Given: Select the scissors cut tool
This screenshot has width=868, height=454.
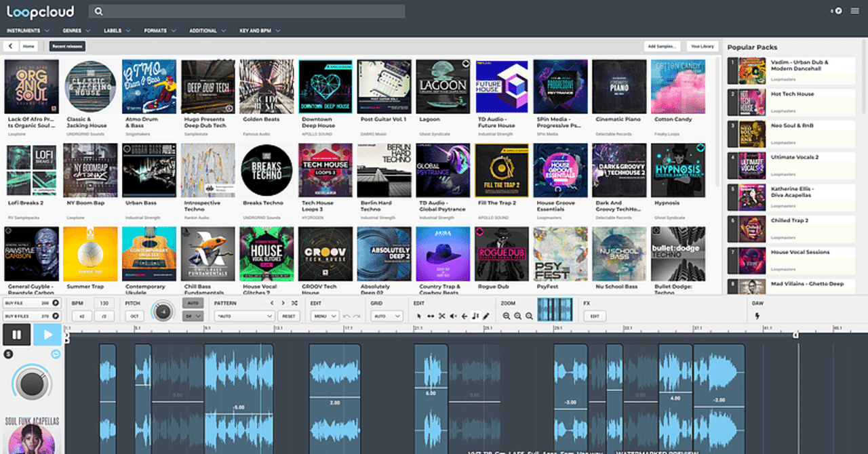Looking at the screenshot, I should pyautogui.click(x=441, y=316).
